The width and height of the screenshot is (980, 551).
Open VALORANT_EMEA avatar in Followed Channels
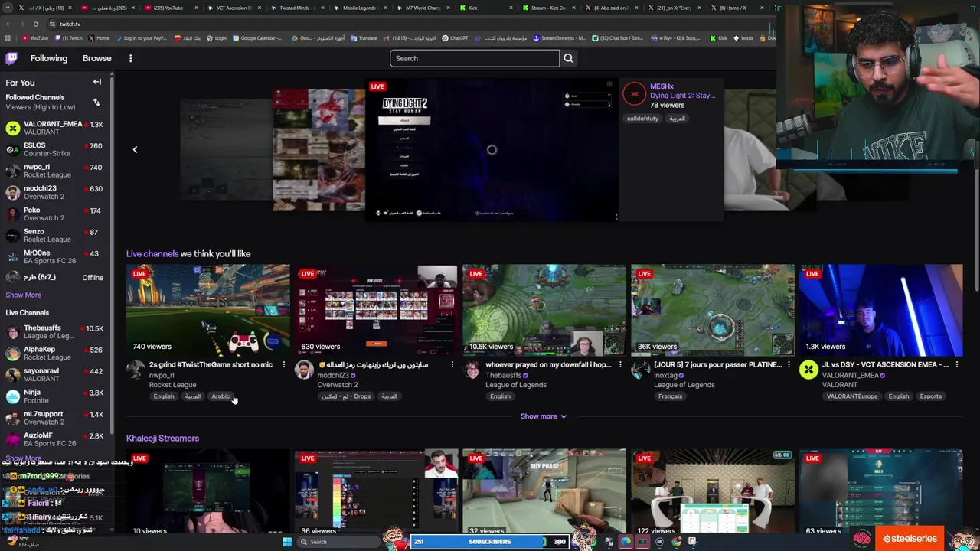click(12, 128)
